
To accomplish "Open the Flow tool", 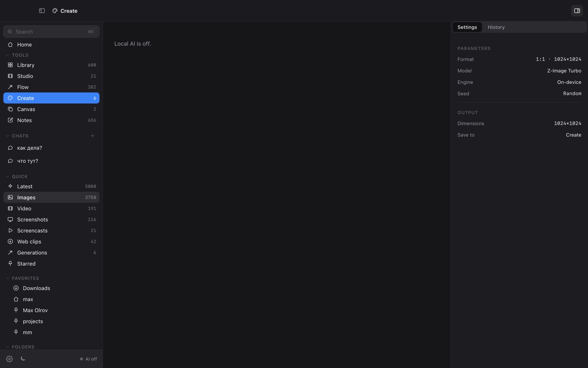I will [x=51, y=87].
